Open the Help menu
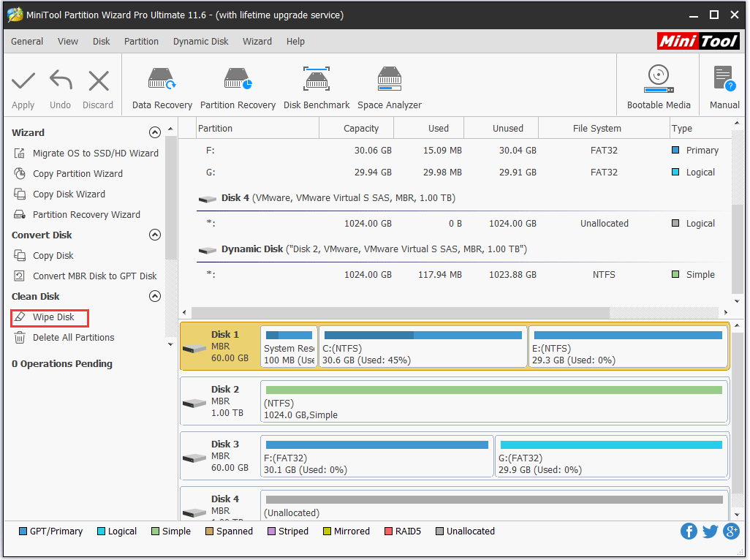Viewport: 750px width, 560px height. [x=295, y=42]
